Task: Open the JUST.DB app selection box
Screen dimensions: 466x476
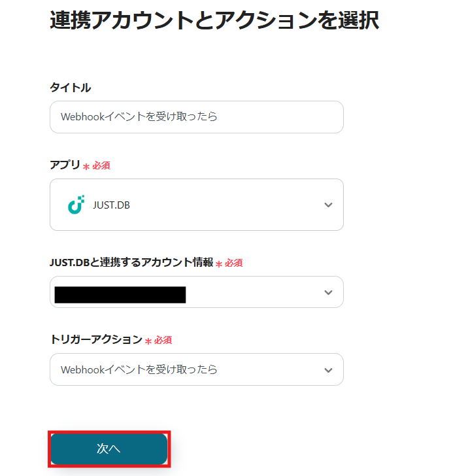Action: [x=196, y=205]
